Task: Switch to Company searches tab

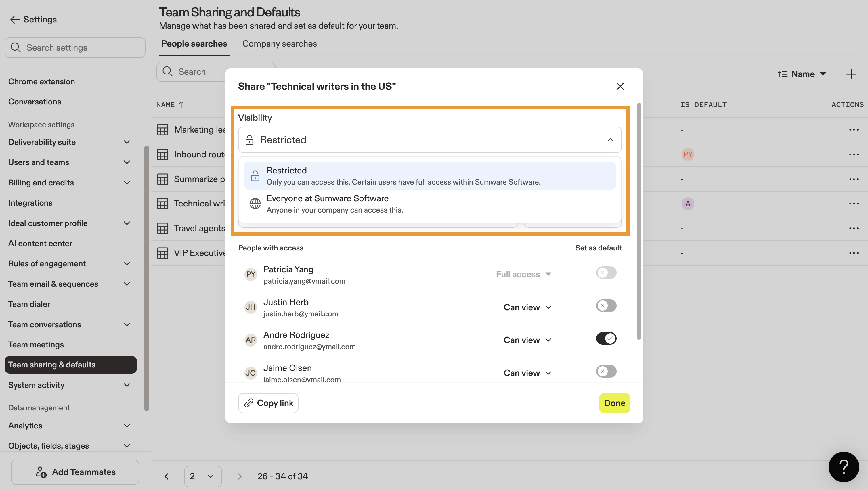Action: point(279,44)
